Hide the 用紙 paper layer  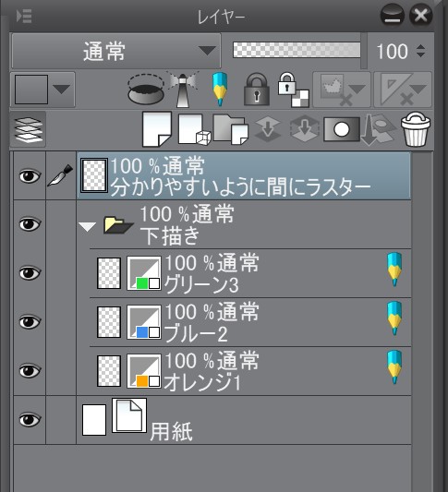[30, 420]
